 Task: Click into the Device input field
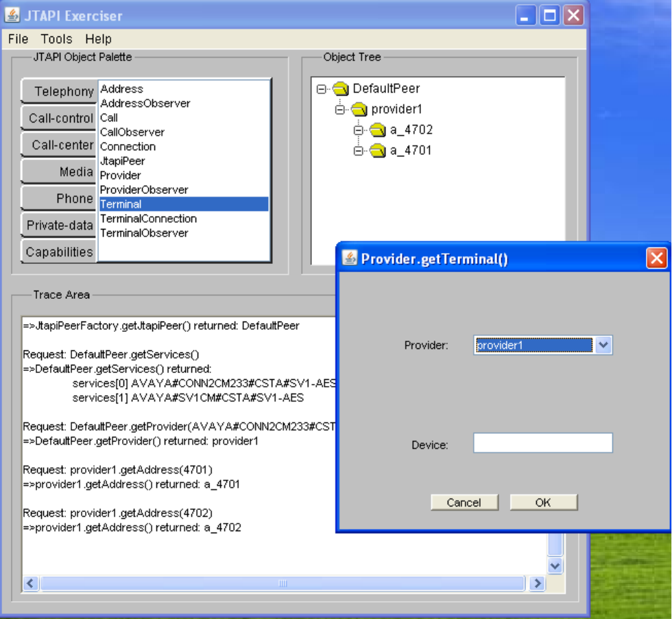(x=542, y=443)
